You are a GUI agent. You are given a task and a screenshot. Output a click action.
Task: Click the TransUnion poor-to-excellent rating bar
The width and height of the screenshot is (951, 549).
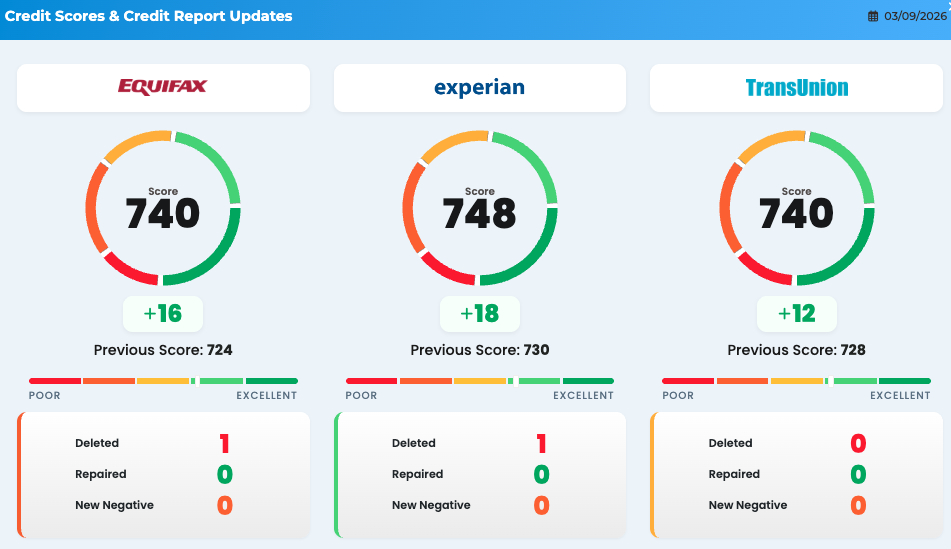click(x=796, y=381)
